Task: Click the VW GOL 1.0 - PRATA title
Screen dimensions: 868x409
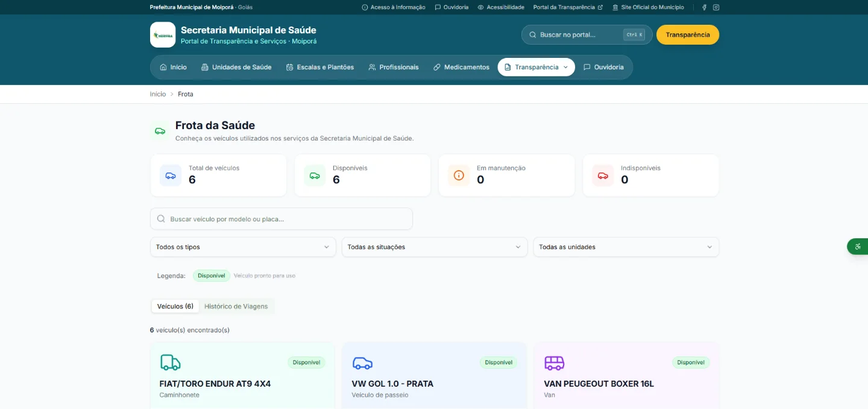Action: [x=392, y=384]
